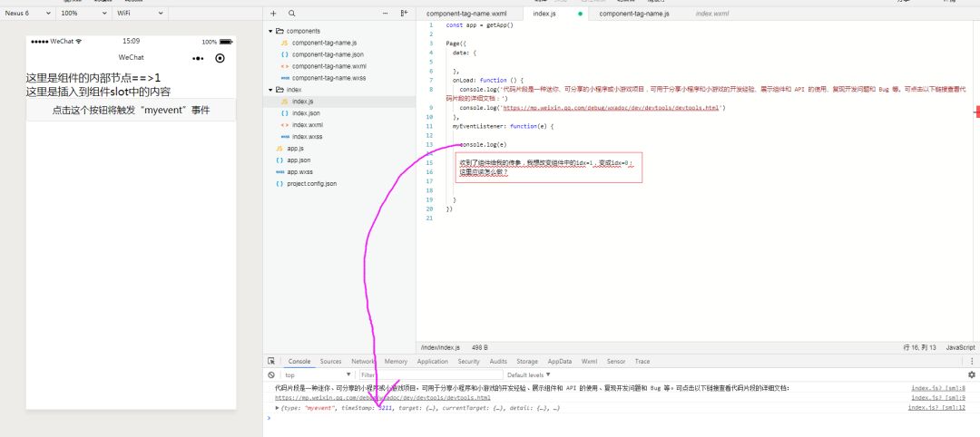The height and width of the screenshot is (437, 980).
Task: Open the 100% zoom dropdown
Action: (x=84, y=13)
